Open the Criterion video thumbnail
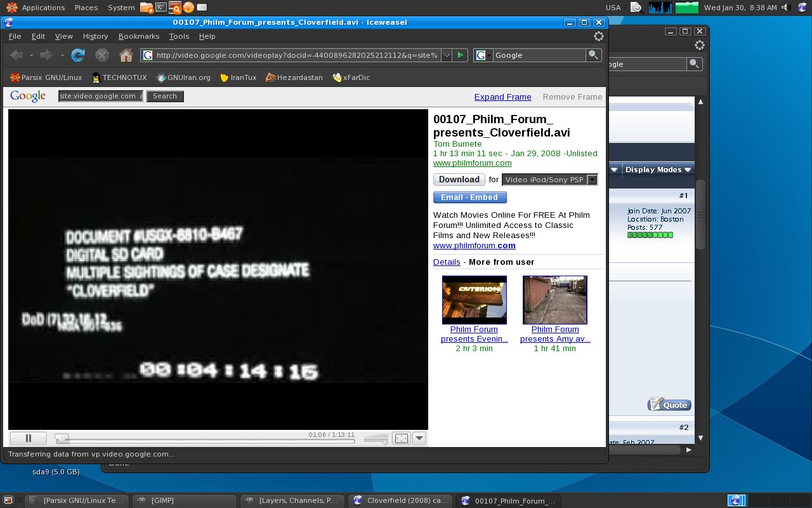Viewport: 812px width, 508px height. click(x=474, y=300)
